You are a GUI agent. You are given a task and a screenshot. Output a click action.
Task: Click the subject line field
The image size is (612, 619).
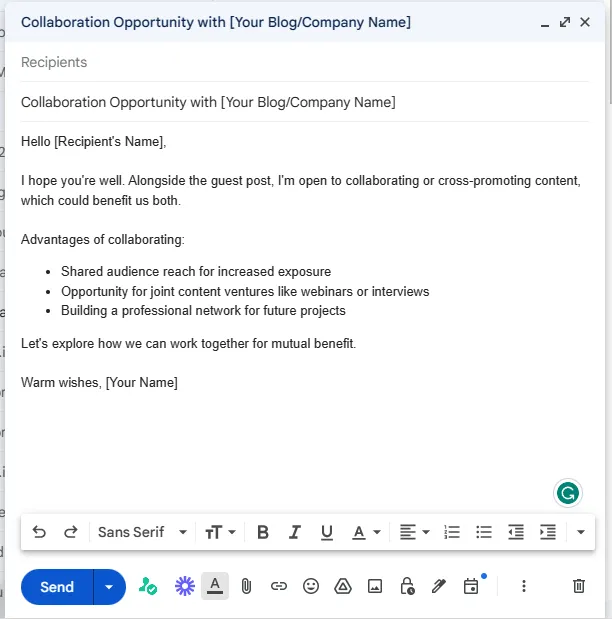click(304, 102)
